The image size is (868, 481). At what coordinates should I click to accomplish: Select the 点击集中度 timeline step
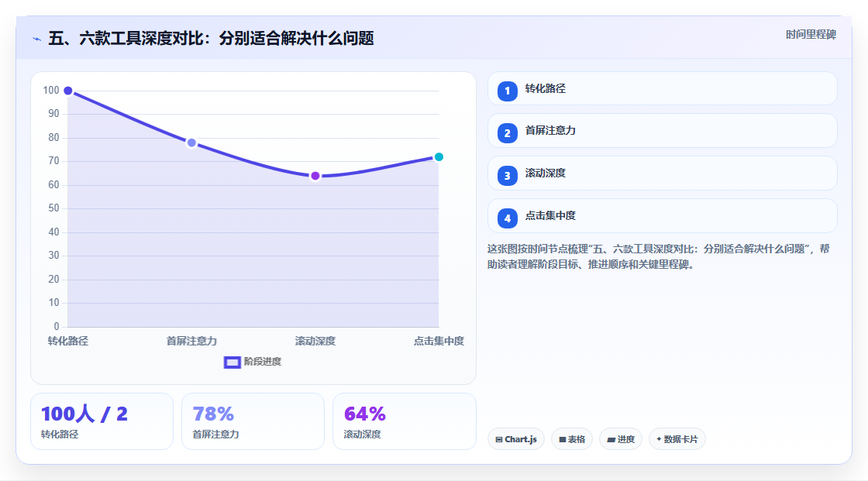click(x=662, y=216)
